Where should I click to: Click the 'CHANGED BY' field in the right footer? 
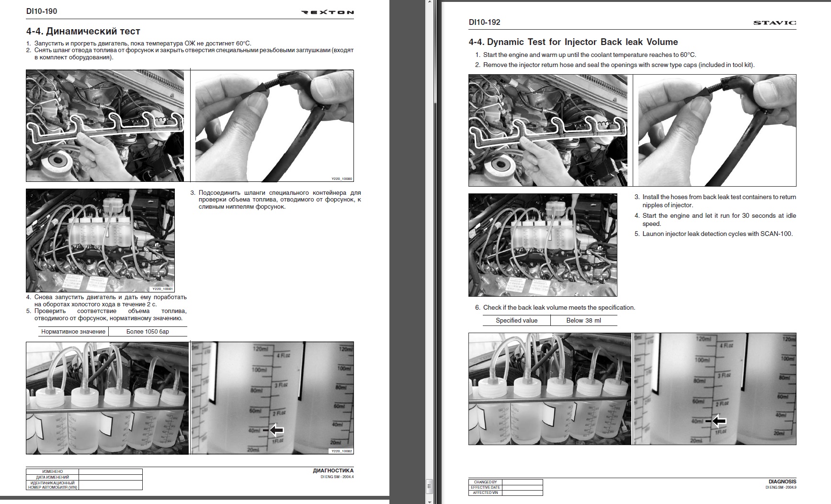point(523,482)
